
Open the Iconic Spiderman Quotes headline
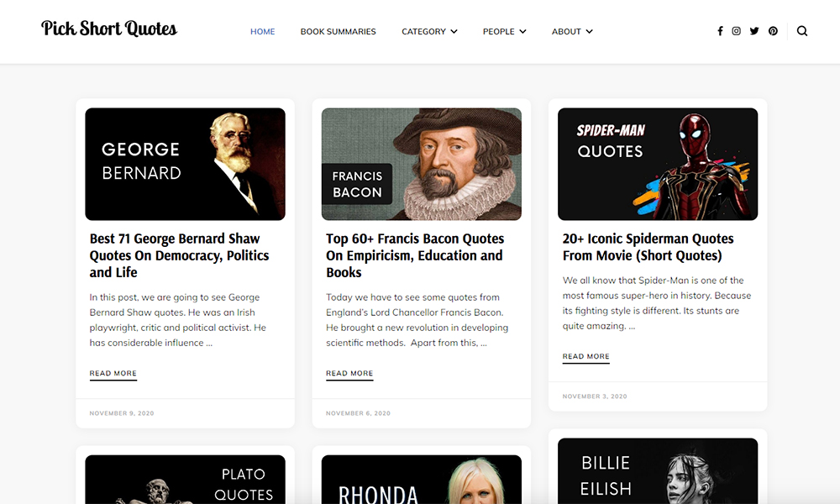648,247
